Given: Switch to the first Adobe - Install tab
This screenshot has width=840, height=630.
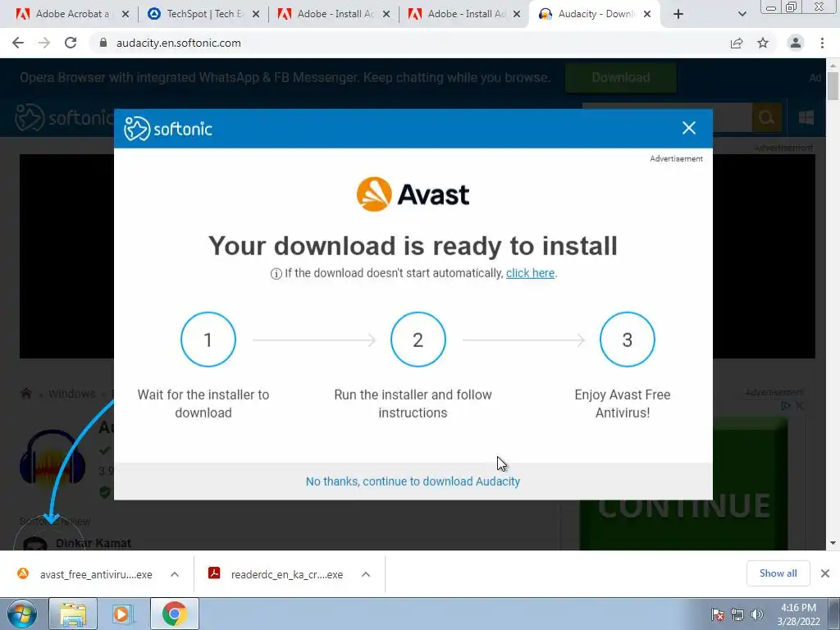Looking at the screenshot, I should coord(333,14).
